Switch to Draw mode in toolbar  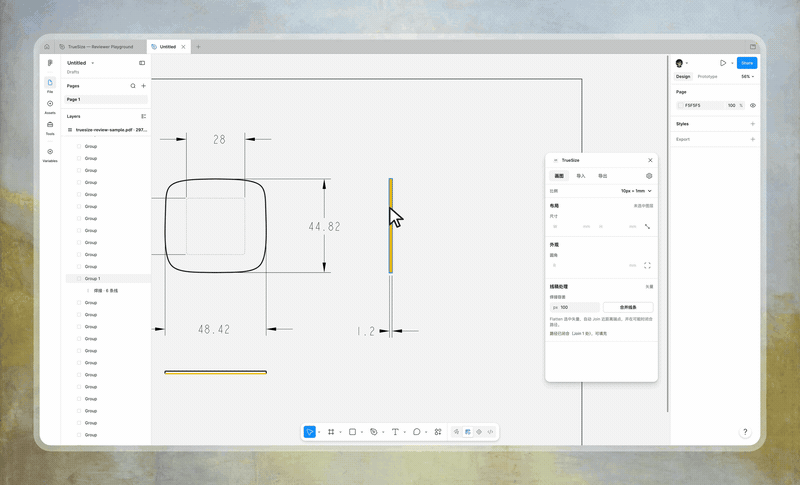(457, 432)
